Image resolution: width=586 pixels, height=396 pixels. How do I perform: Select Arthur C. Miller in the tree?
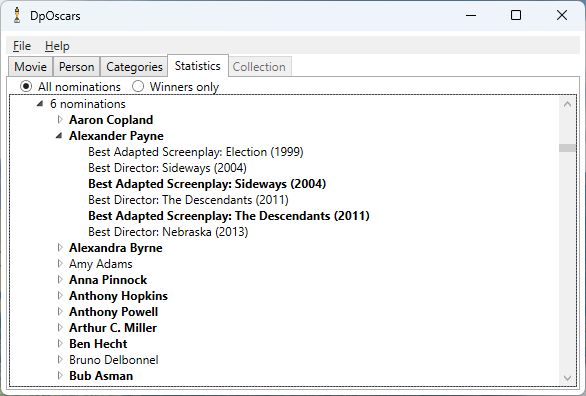tap(113, 328)
